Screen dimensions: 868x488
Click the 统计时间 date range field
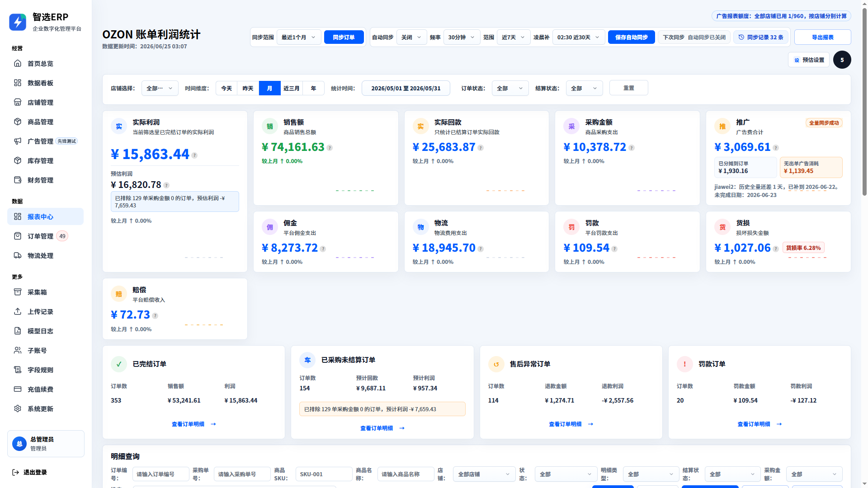(406, 88)
